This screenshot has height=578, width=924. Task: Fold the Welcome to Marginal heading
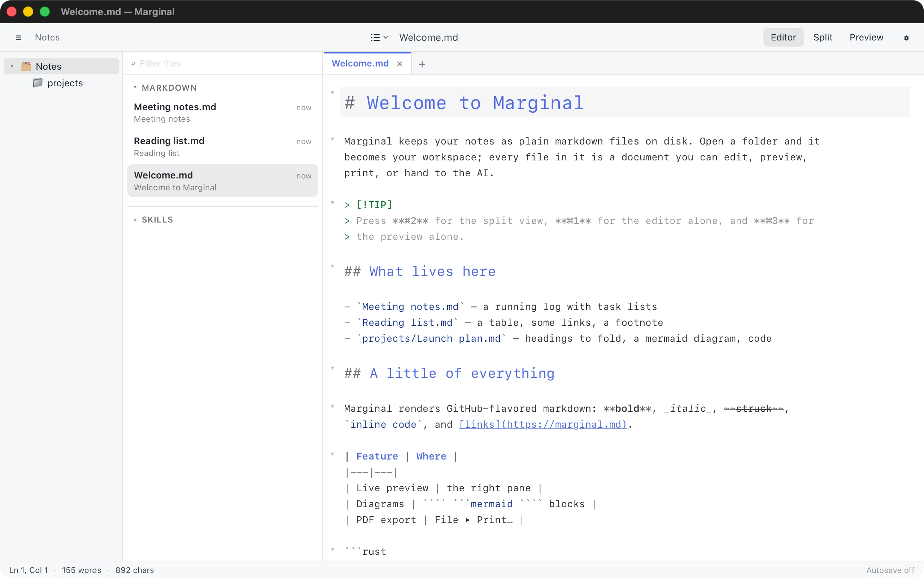(332, 92)
